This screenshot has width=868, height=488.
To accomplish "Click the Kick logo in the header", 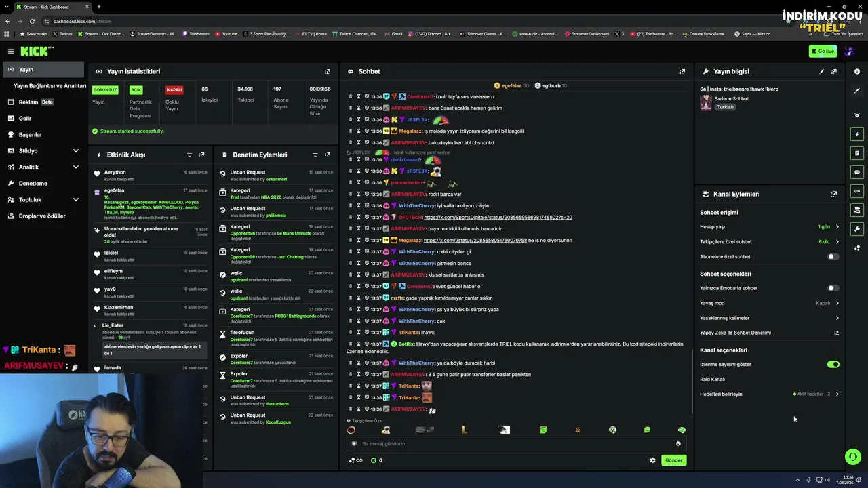I will [x=33, y=51].
